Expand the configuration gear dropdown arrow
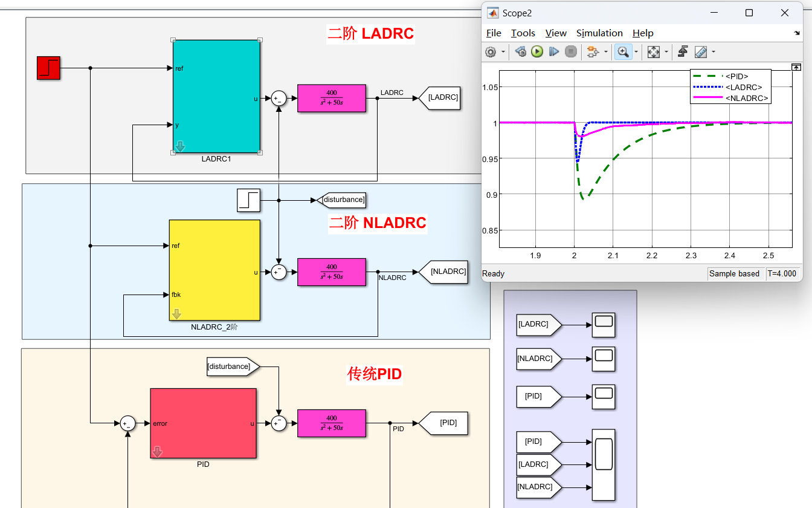812x508 pixels. click(503, 52)
